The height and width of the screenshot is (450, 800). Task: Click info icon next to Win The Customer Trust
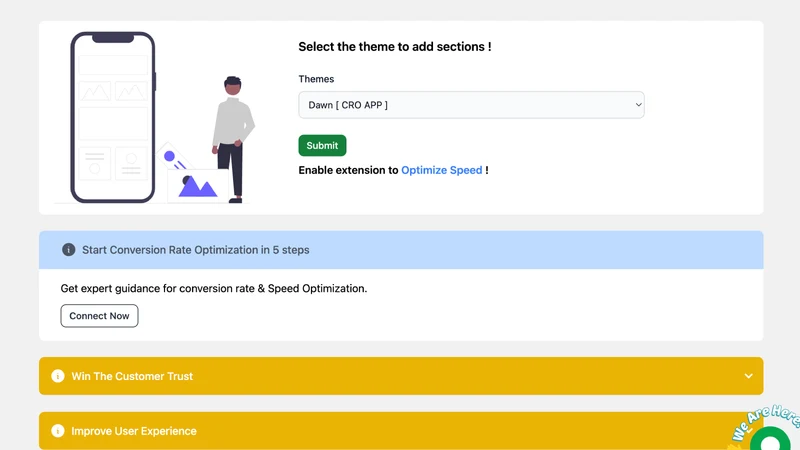[58, 376]
